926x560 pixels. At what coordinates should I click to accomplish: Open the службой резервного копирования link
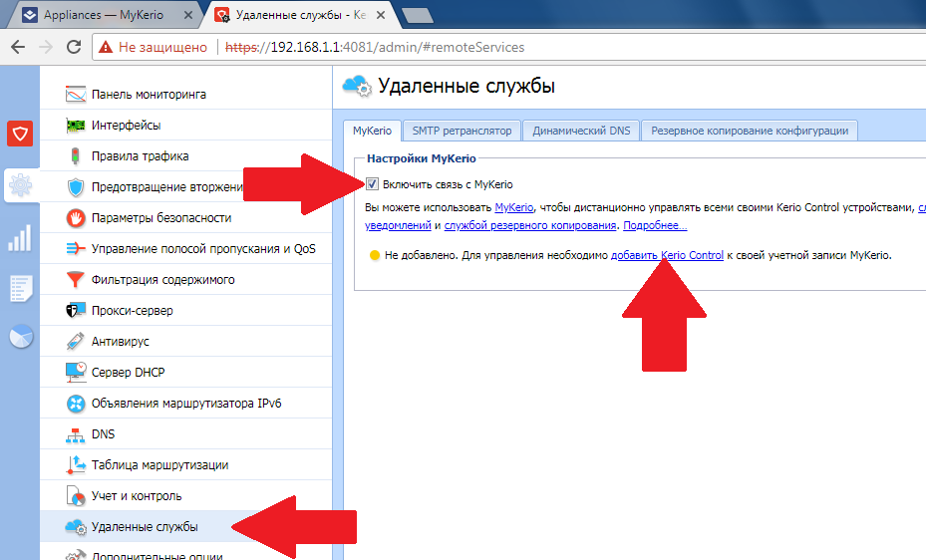(529, 225)
